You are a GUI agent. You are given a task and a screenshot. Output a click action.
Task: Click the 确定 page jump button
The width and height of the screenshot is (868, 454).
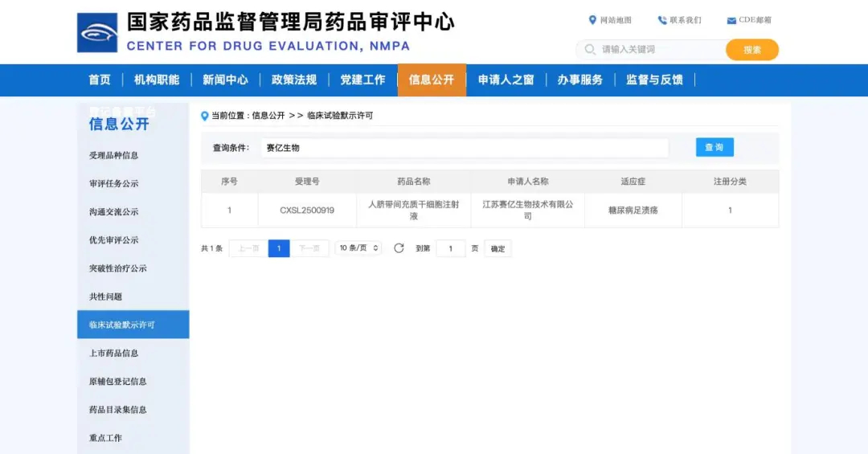coord(497,248)
